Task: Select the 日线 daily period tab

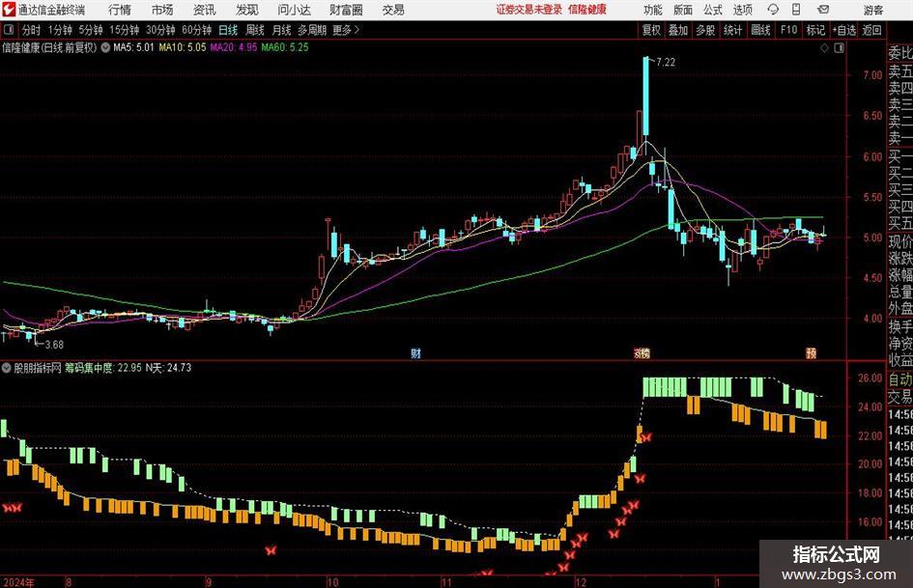Action: [228, 30]
